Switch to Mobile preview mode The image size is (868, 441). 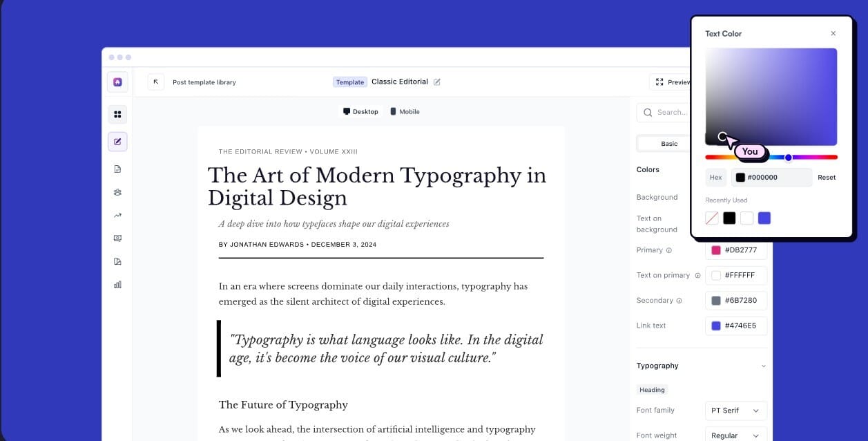[x=405, y=111]
